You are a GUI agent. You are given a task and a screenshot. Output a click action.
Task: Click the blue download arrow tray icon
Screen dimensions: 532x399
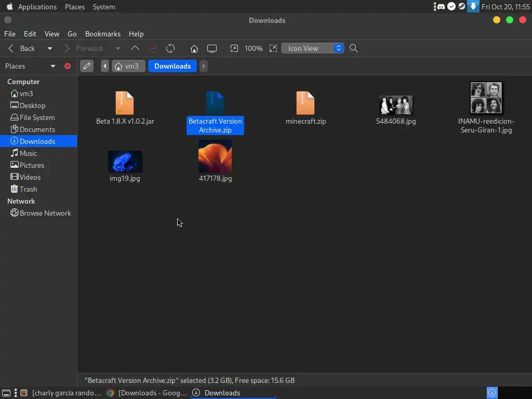pos(473,6)
